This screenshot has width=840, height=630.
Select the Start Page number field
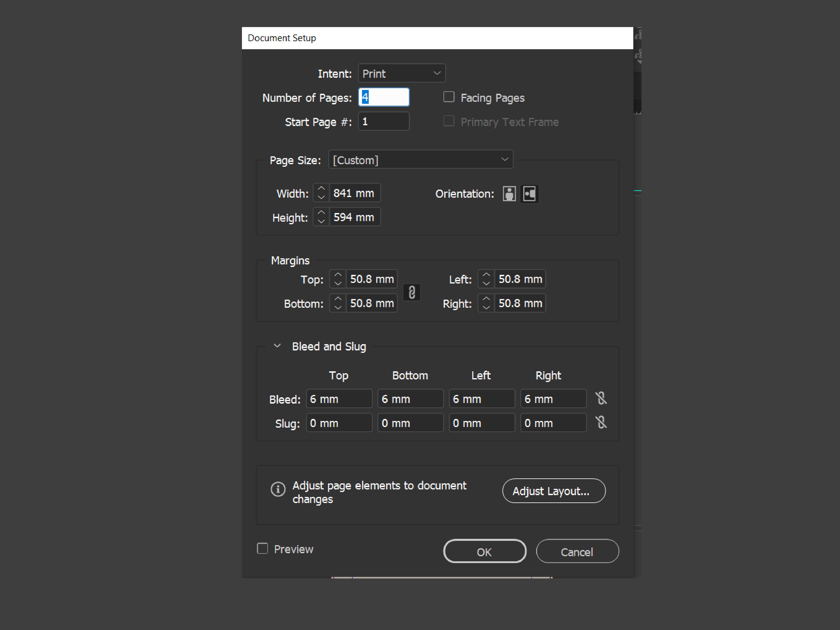coord(383,121)
